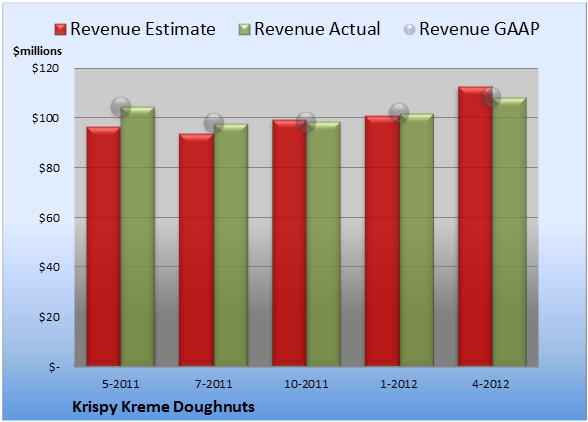Image resolution: width=588 pixels, height=422 pixels.
Task: Click the '1-2012' x-axis label
Action: click(x=399, y=384)
